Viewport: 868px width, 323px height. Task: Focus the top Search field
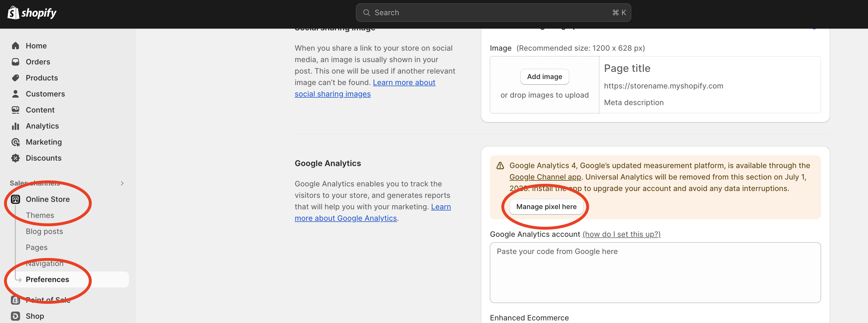[x=493, y=13]
